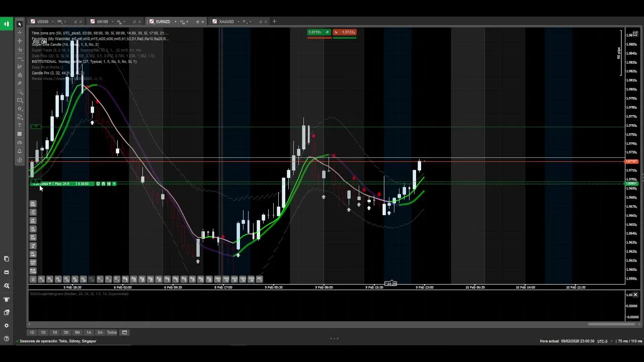Click red buy button 1.9722
The height and width of the screenshot is (362, 644).
(345, 32)
